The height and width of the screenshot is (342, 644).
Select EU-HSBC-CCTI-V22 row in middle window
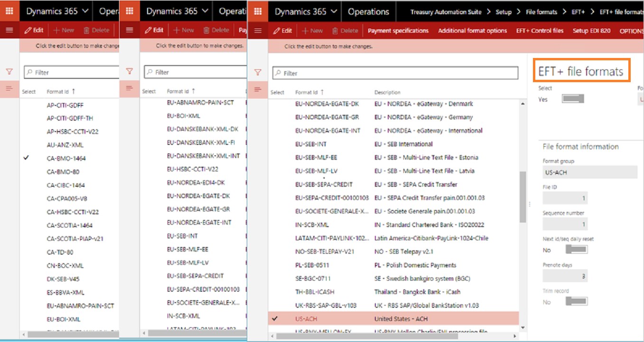[x=194, y=169]
